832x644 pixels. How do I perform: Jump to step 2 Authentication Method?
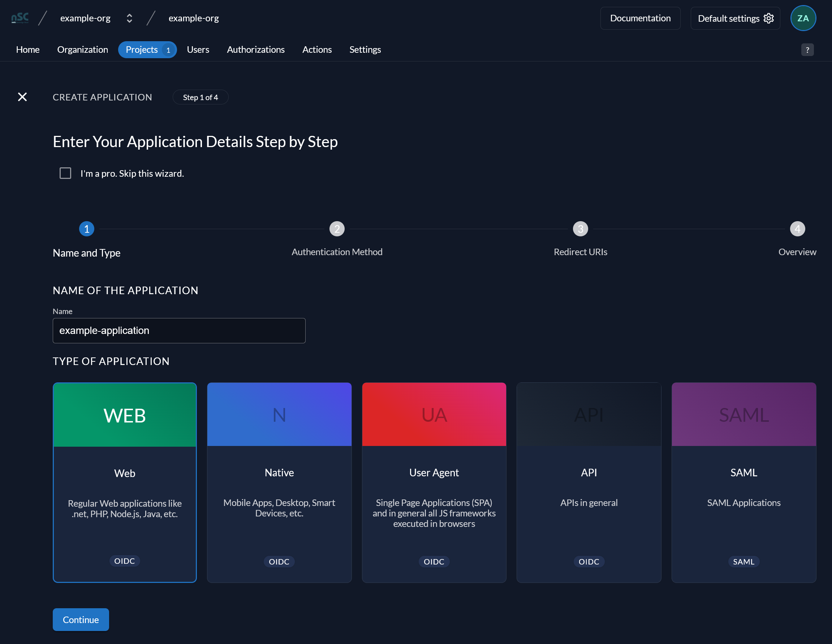(x=337, y=229)
